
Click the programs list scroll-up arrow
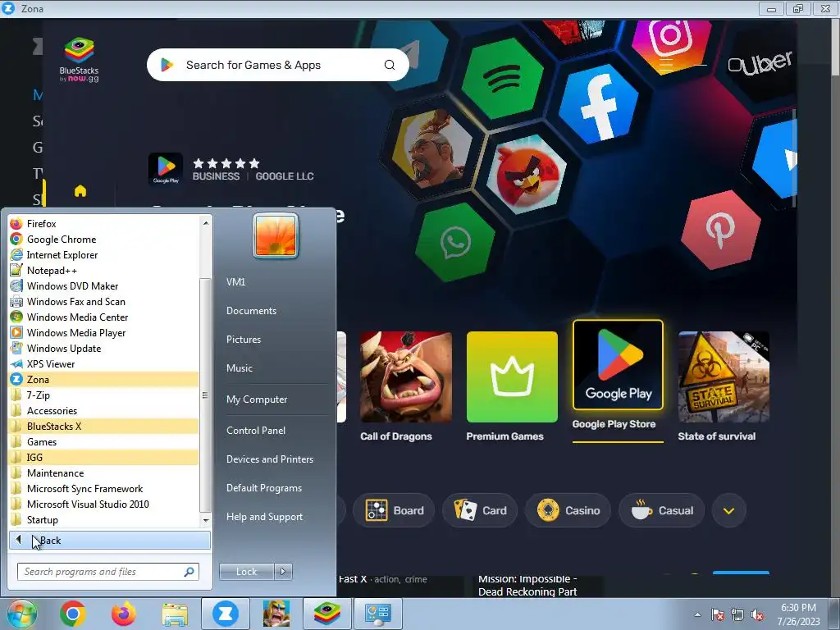coord(206,222)
